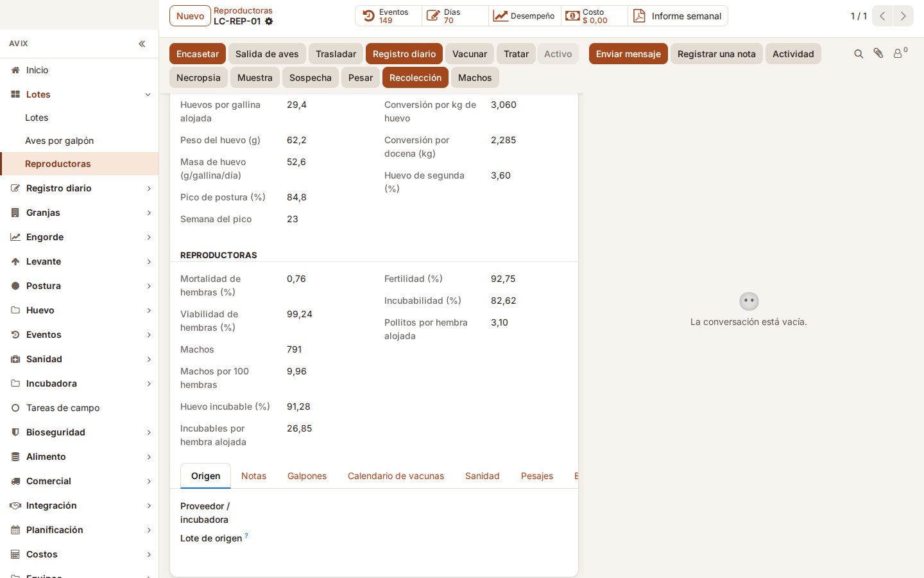Screen dimensions: 924x578
Task: Open Informe semanal PDF report
Action: click(678, 16)
